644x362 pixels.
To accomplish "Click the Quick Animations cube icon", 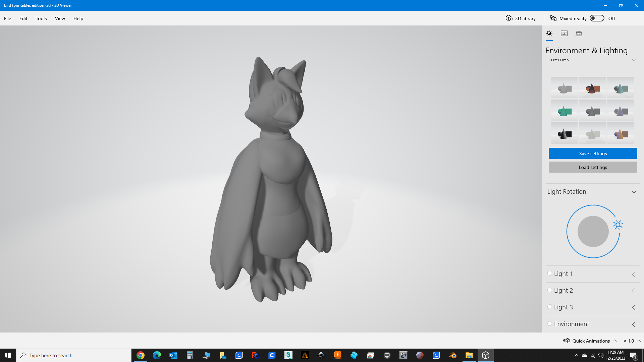I will pyautogui.click(x=567, y=341).
